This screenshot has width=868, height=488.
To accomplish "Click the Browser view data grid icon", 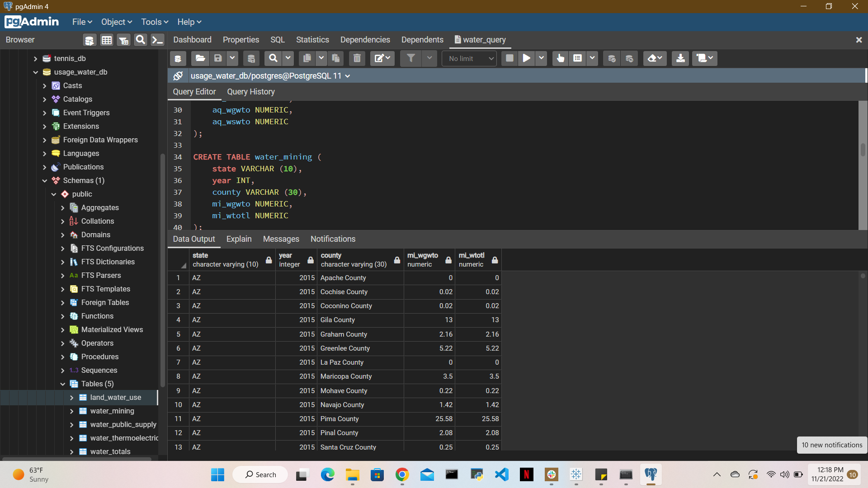I will pos(107,40).
